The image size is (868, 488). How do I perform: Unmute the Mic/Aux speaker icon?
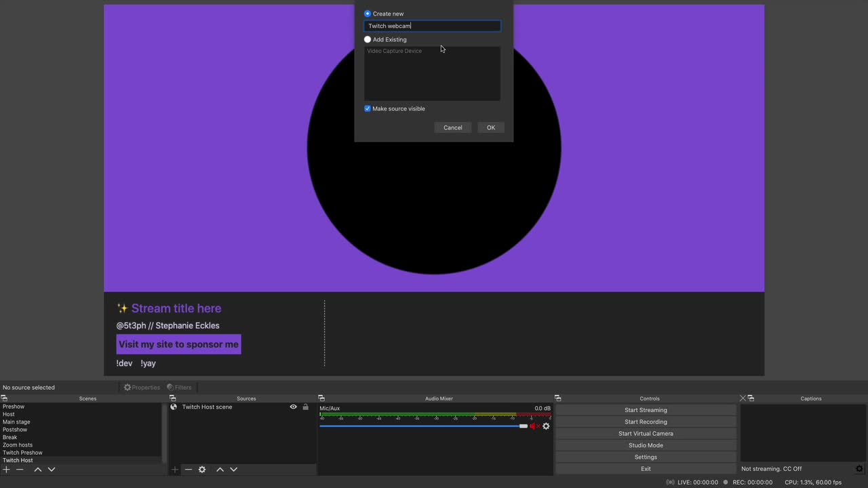(534, 426)
